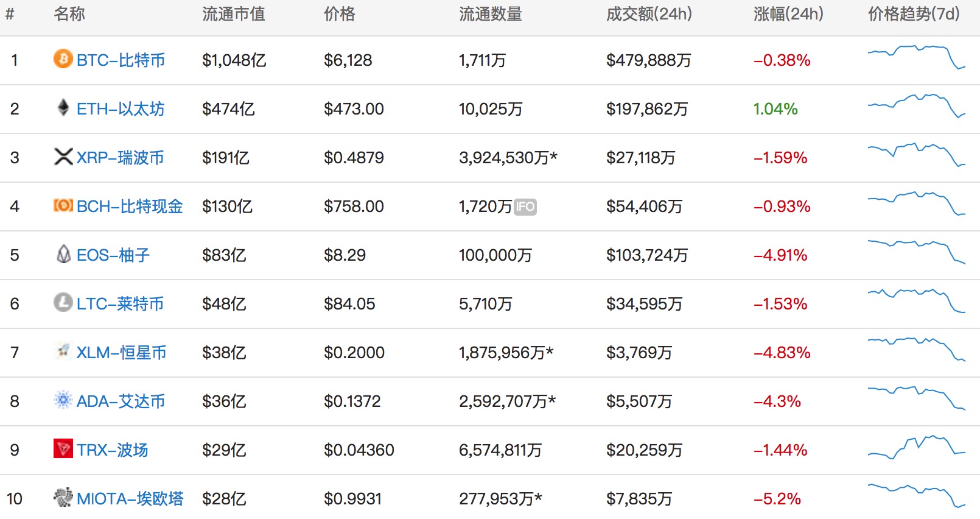Click BTC market cap $1,048亿
980x519 pixels.
point(234,60)
